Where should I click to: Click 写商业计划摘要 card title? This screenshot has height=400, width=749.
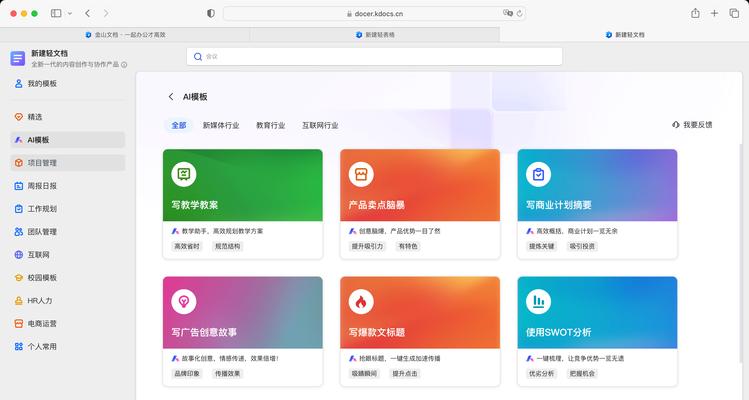point(559,205)
